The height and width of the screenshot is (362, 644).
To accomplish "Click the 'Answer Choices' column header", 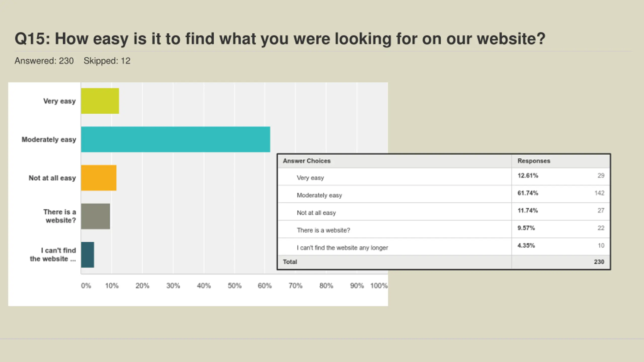I will click(x=306, y=161).
